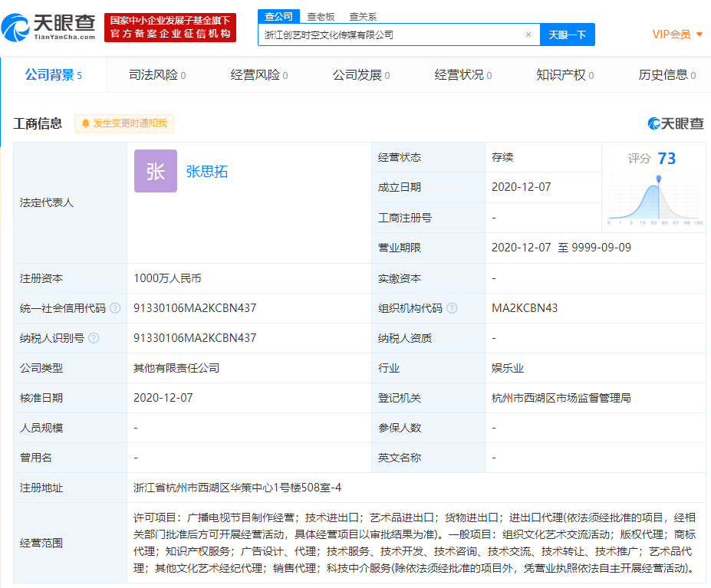711x588 pixels.
Task: Select 经营状态 value 存续
Action: point(502,157)
